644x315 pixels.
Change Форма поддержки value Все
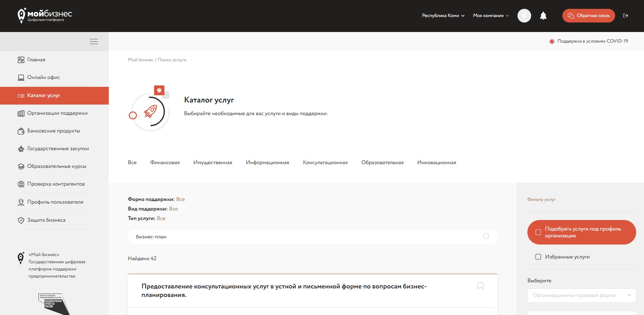181,199
